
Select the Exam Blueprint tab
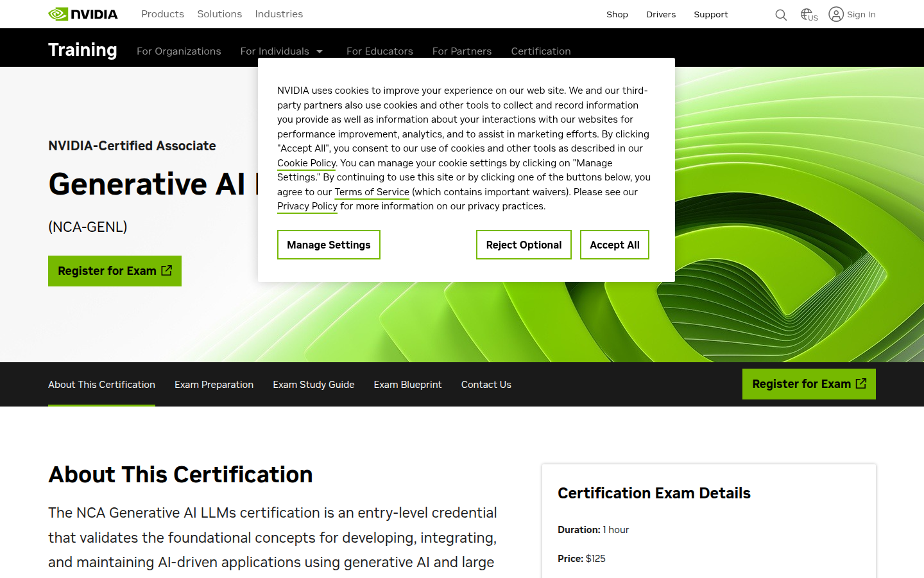tap(408, 385)
